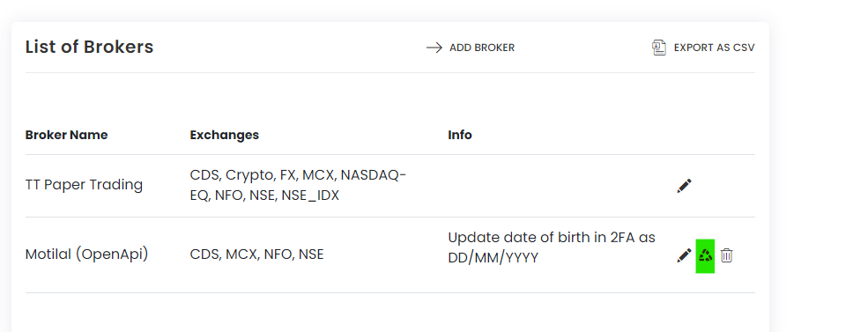This screenshot has height=332, width=868.
Task: Click the Exchanges column header
Action: [x=224, y=135]
